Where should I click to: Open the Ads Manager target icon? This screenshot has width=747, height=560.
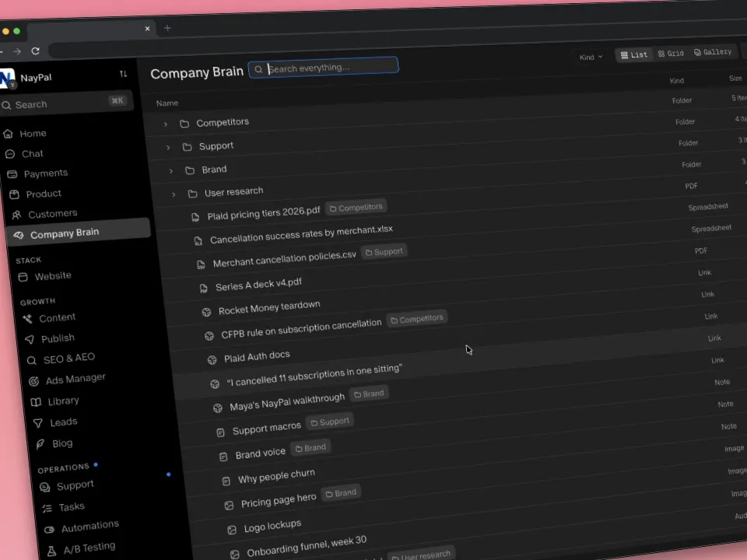point(33,381)
